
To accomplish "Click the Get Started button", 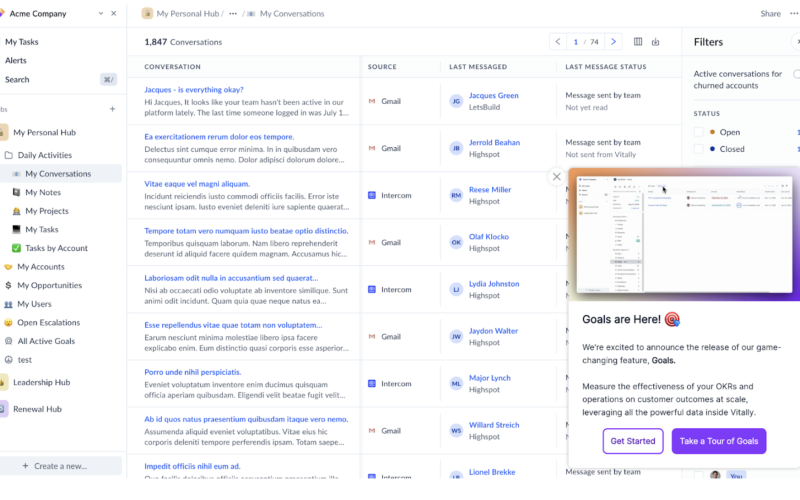I will [x=632, y=441].
